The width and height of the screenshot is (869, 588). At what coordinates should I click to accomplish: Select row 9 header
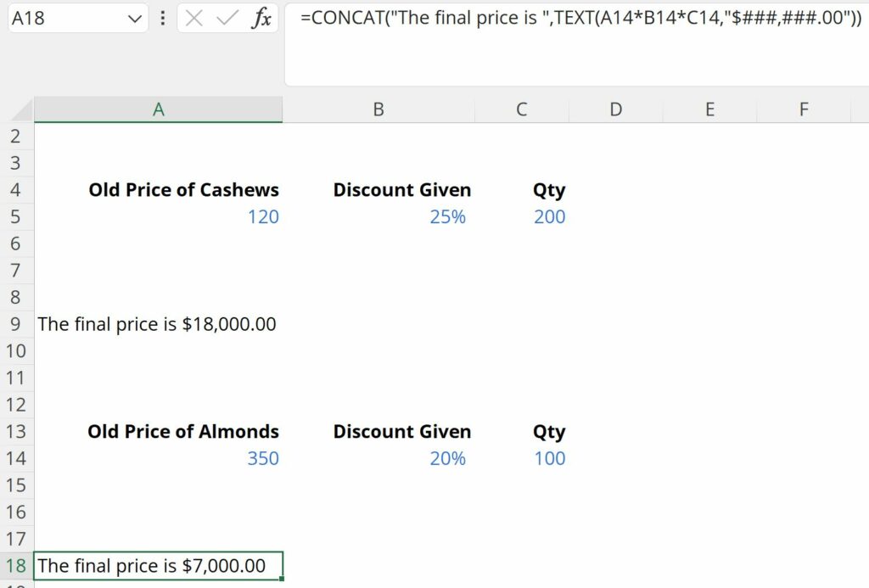[17, 324]
